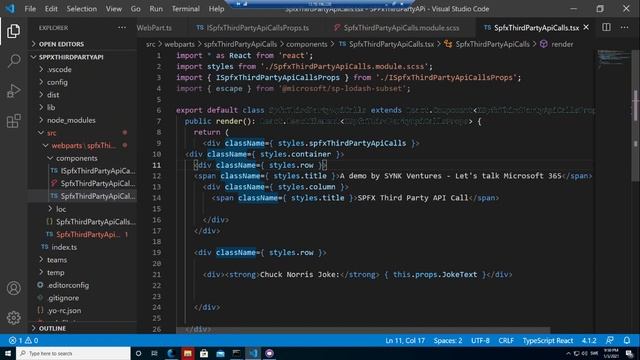This screenshot has width=640, height=360.
Task: Open Explorer Views and More Actions ellipsis
Action: 122,28
